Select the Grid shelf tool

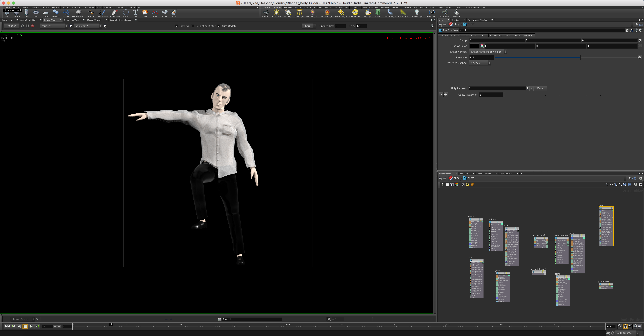pyautogui.click(x=46, y=13)
